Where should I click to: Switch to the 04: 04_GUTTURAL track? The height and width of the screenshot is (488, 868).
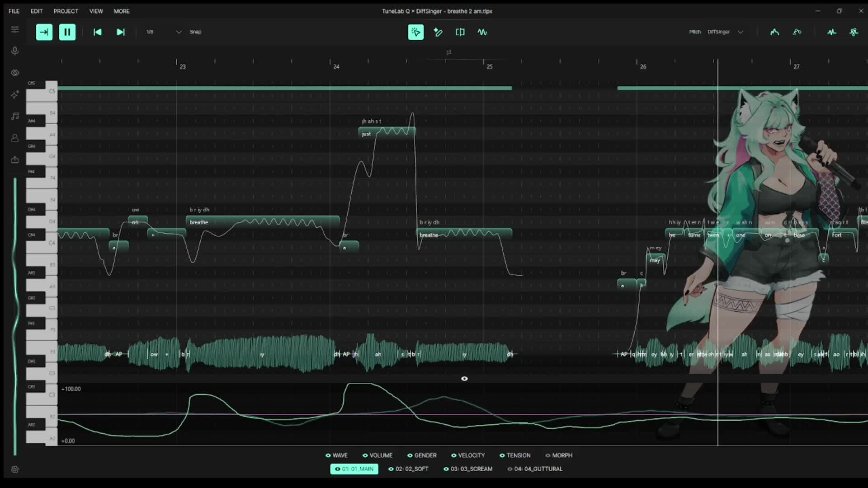(535, 469)
